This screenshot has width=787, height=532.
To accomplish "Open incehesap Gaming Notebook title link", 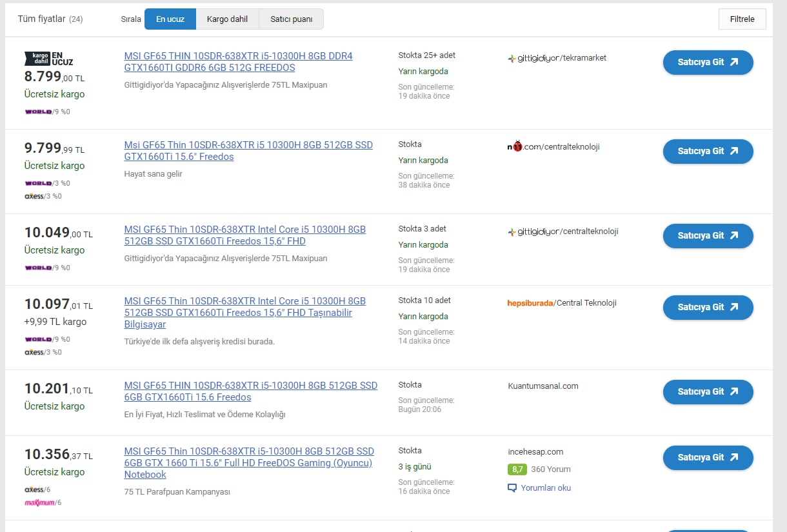I will (x=249, y=463).
